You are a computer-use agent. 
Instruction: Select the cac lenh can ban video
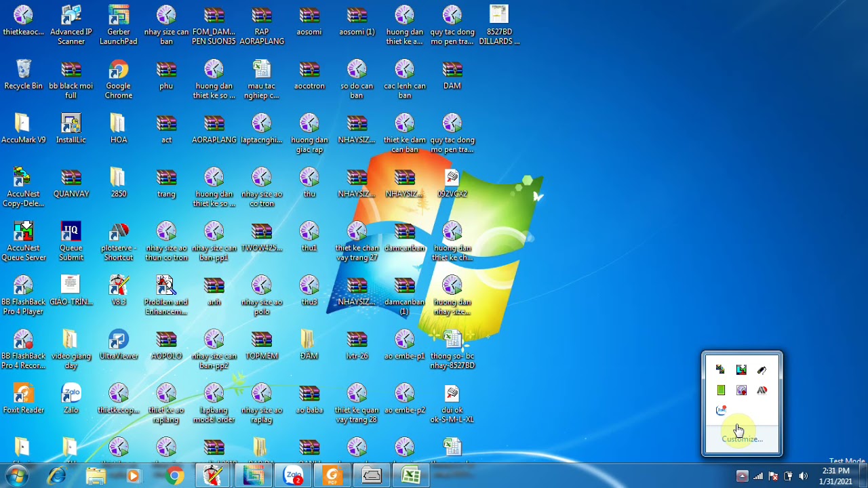[405, 80]
